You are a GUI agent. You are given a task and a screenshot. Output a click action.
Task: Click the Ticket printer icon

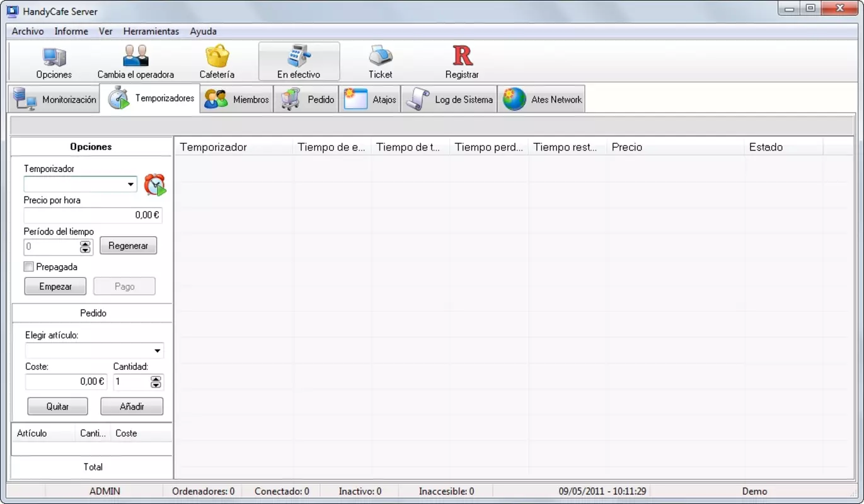point(381,62)
